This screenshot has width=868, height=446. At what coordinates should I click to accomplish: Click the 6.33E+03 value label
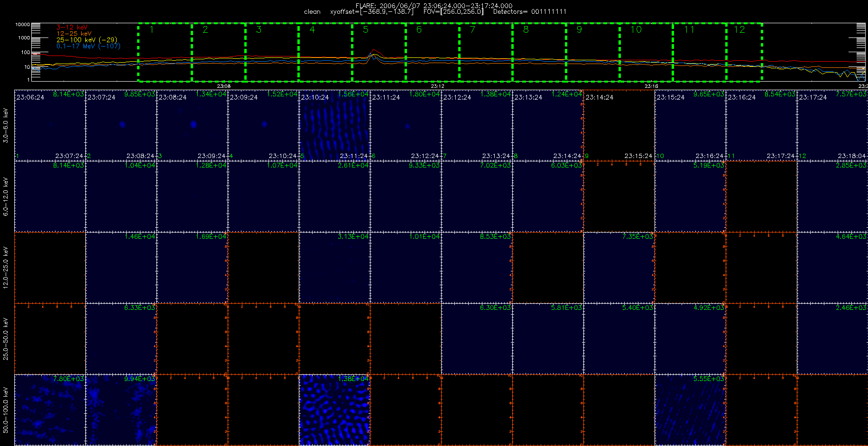point(139,307)
